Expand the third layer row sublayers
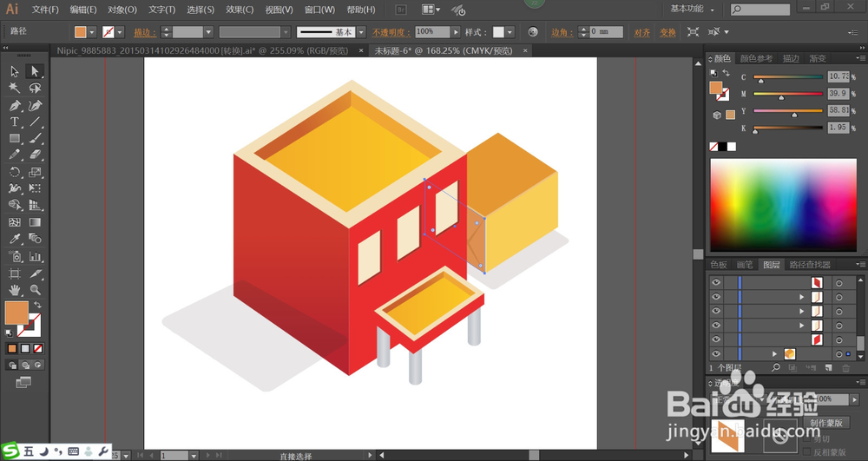This screenshot has height=461, width=868. (801, 311)
